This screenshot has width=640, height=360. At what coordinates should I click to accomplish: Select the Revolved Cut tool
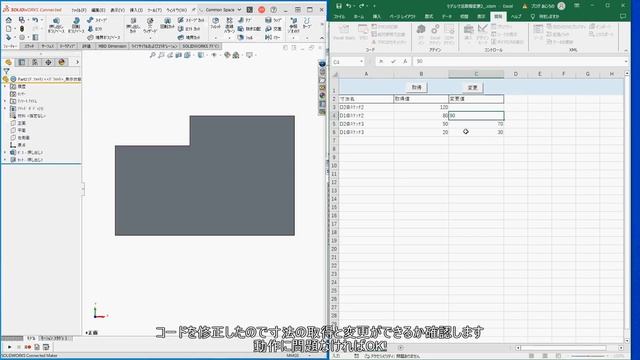(x=167, y=23)
